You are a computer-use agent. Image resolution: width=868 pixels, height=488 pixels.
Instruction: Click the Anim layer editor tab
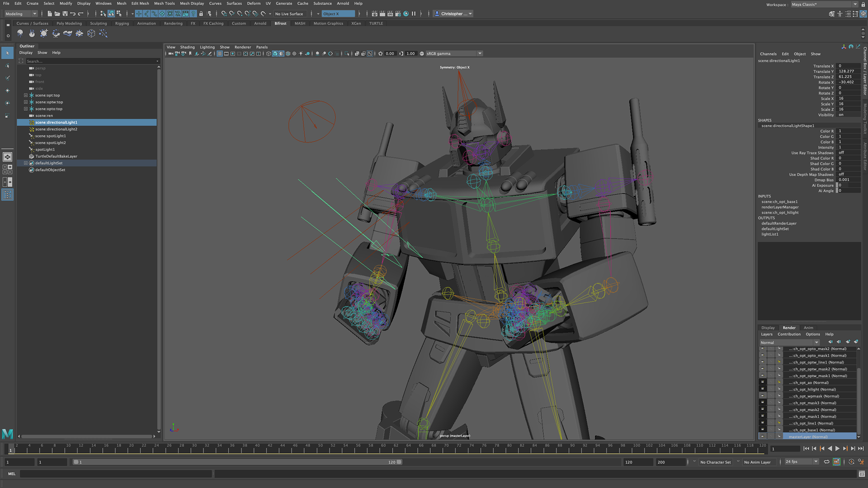coord(808,328)
